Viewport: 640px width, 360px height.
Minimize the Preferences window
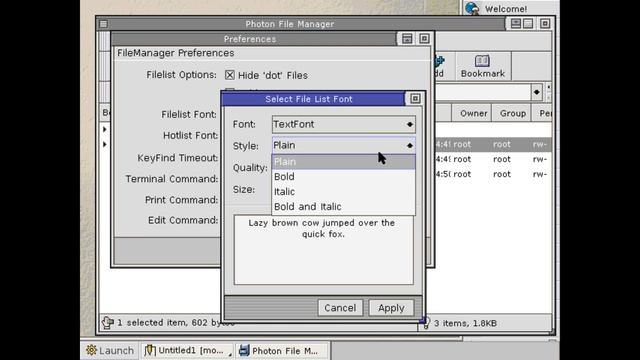407,39
